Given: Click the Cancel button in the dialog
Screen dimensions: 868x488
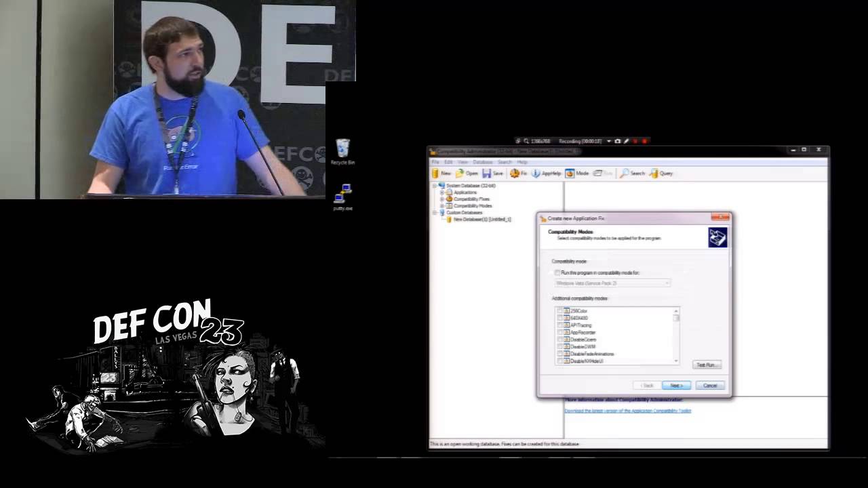Looking at the screenshot, I should (x=710, y=386).
